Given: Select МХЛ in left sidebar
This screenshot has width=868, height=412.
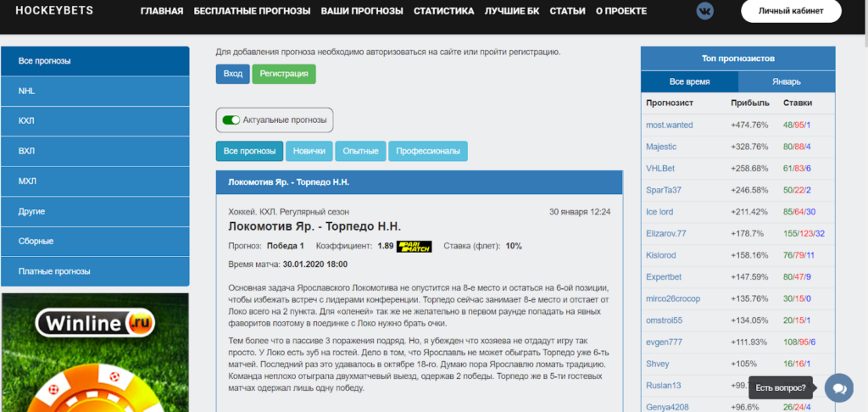Looking at the screenshot, I should coord(95,181).
